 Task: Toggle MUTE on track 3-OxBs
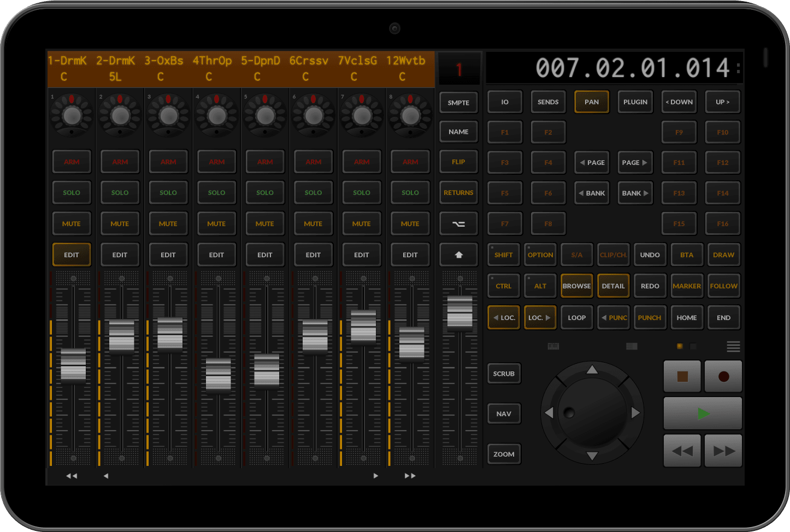pyautogui.click(x=168, y=224)
